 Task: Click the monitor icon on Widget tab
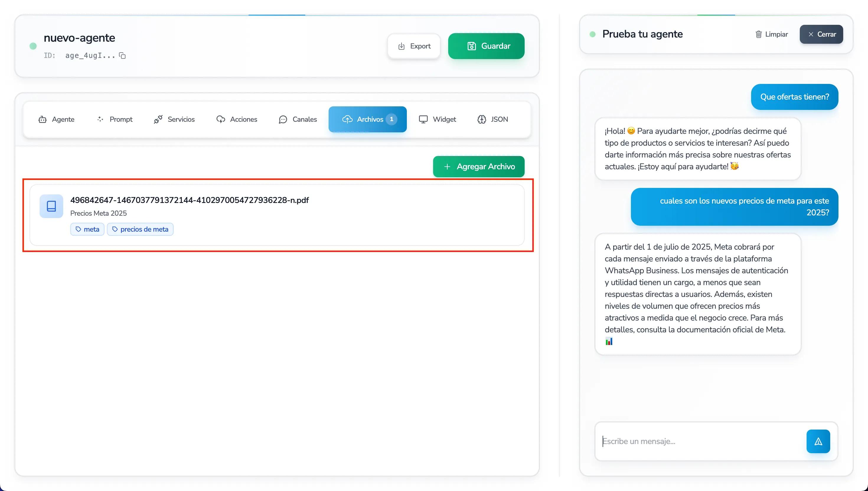click(x=423, y=119)
